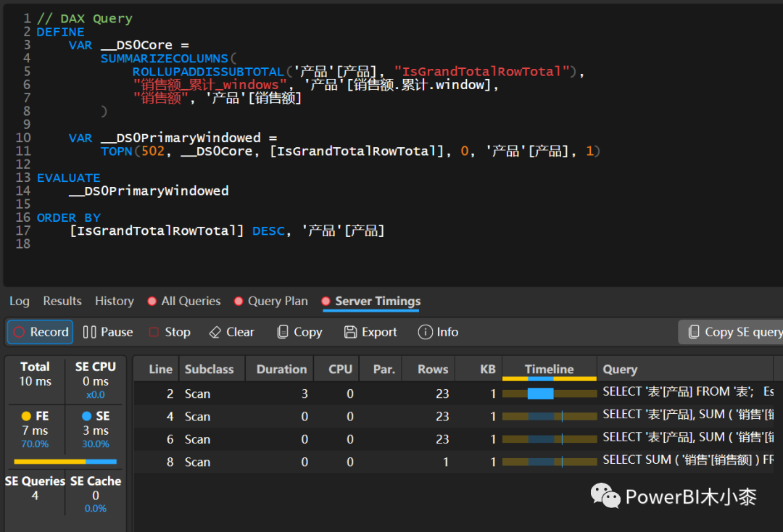This screenshot has height=532, width=783.
Task: Switch to the Log tab
Action: pyautogui.click(x=20, y=302)
